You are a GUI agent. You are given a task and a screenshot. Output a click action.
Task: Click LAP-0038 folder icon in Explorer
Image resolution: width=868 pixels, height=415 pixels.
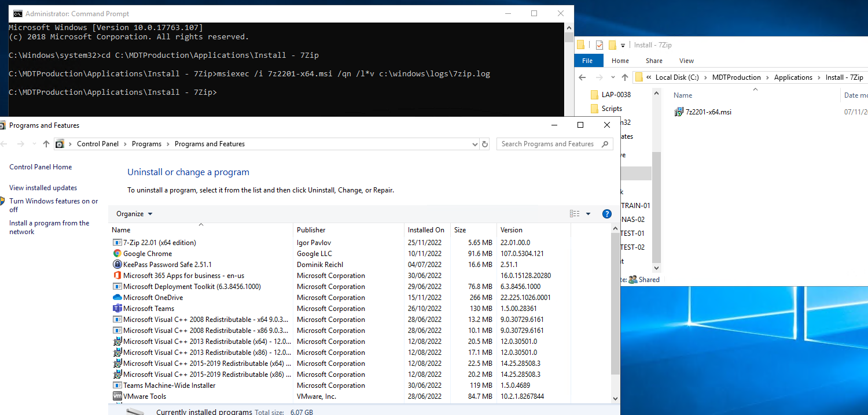point(594,95)
